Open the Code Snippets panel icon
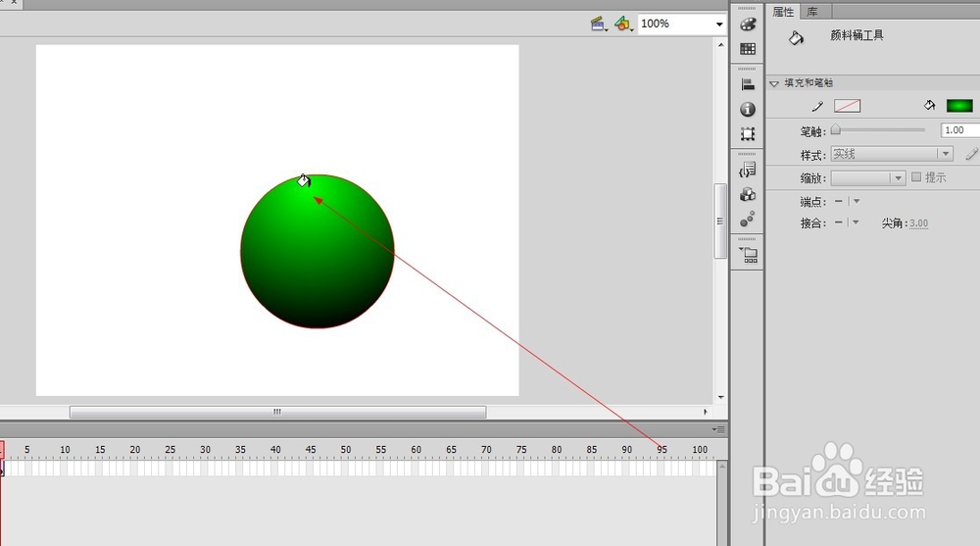This screenshot has height=546, width=980. [x=748, y=170]
